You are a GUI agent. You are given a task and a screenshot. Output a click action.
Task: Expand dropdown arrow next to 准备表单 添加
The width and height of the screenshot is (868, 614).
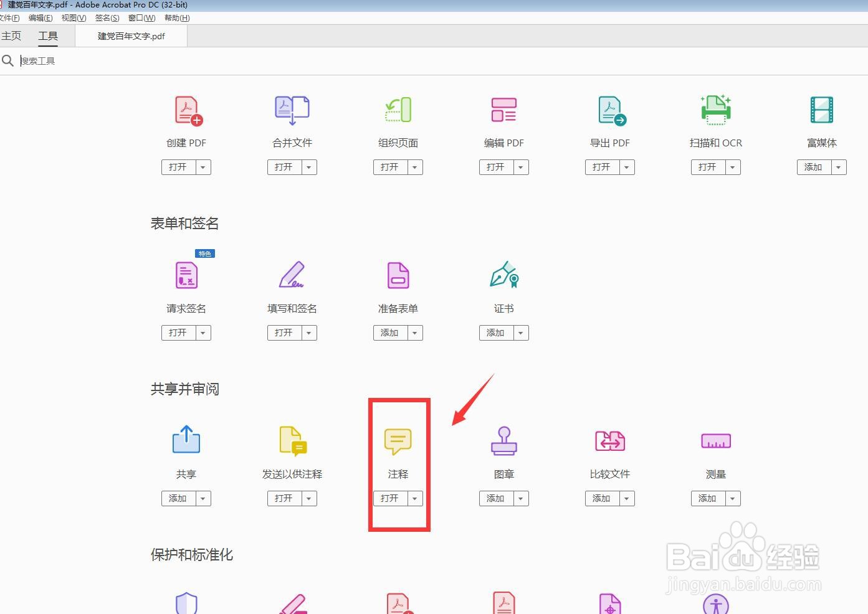coord(415,333)
